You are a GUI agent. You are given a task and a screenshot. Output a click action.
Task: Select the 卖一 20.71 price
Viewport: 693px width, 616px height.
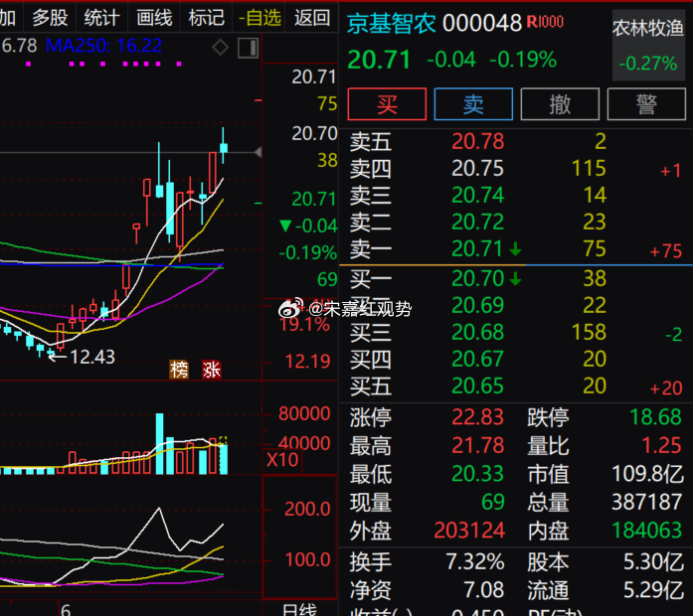point(476,249)
